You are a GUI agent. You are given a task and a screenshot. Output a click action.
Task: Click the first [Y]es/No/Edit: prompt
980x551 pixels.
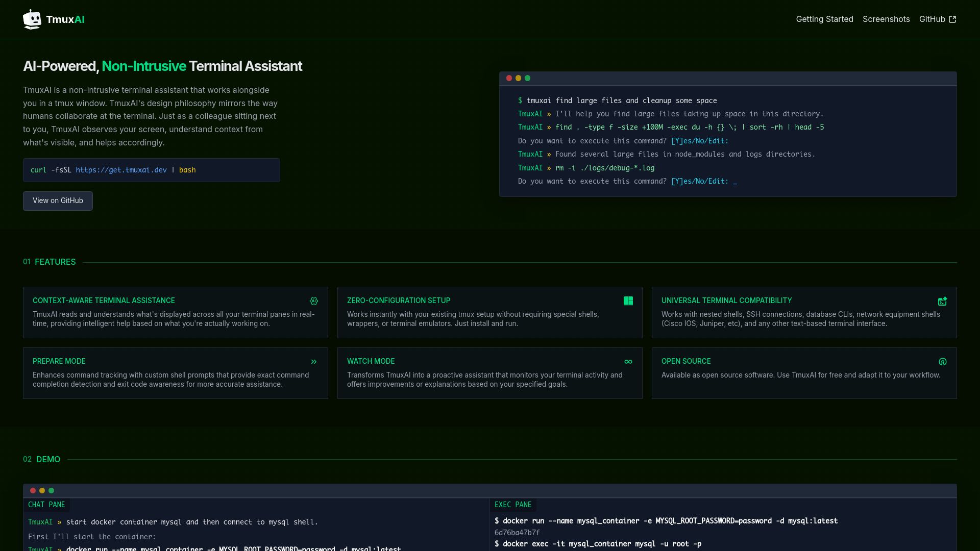pyautogui.click(x=700, y=141)
